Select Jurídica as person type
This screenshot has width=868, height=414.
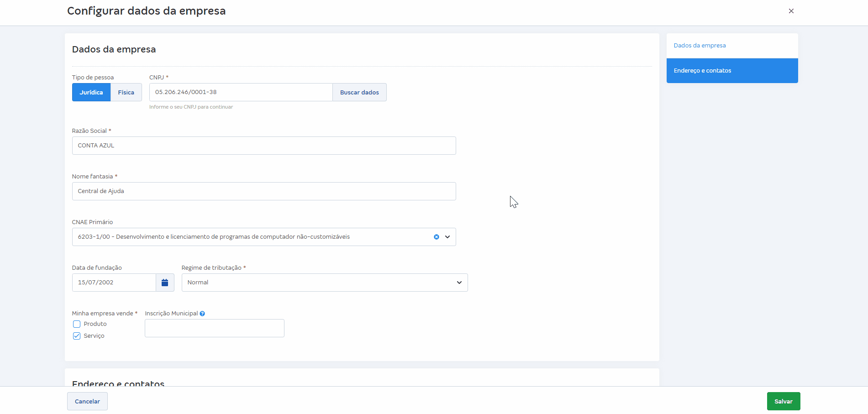click(91, 92)
